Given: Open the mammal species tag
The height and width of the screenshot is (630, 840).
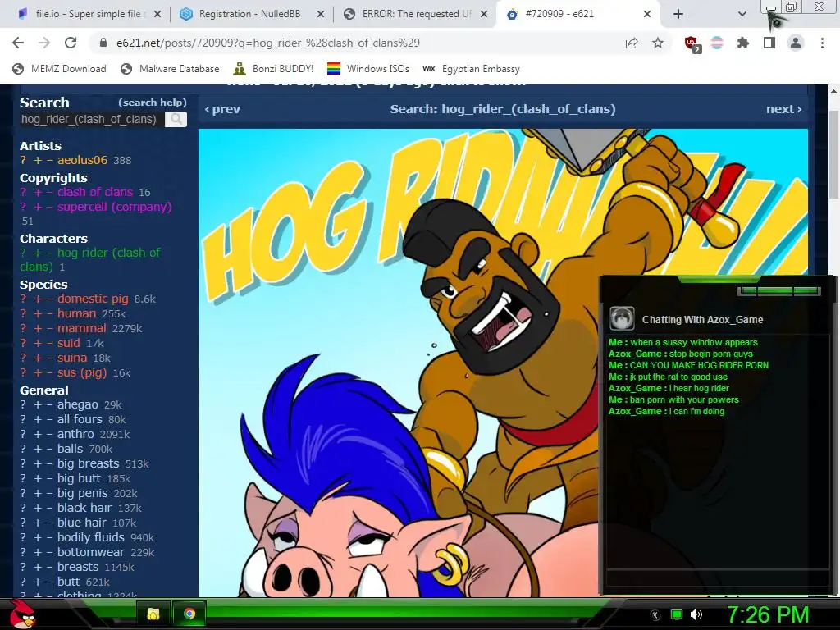Looking at the screenshot, I should click(82, 328).
